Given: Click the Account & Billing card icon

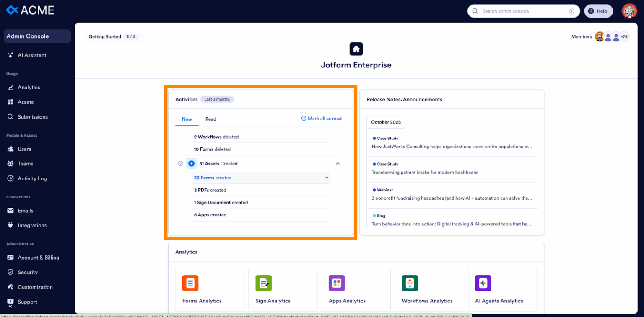Looking at the screenshot, I should [x=10, y=258].
